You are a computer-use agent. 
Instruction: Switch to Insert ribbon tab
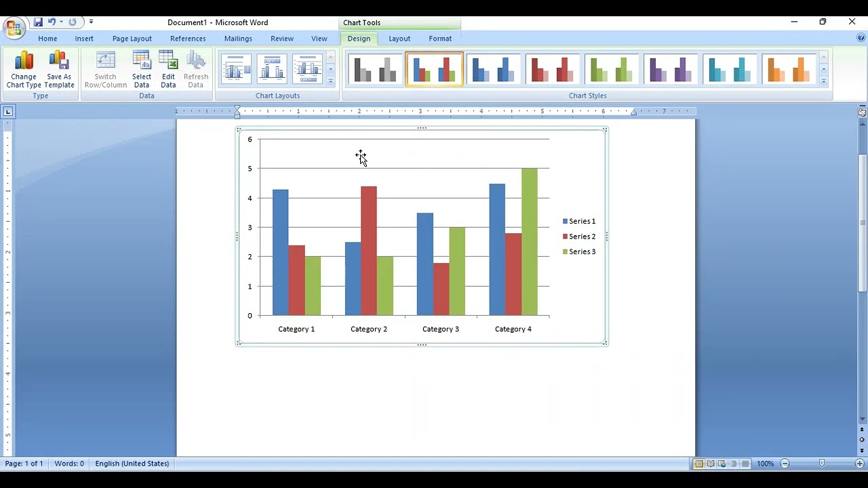tap(84, 39)
